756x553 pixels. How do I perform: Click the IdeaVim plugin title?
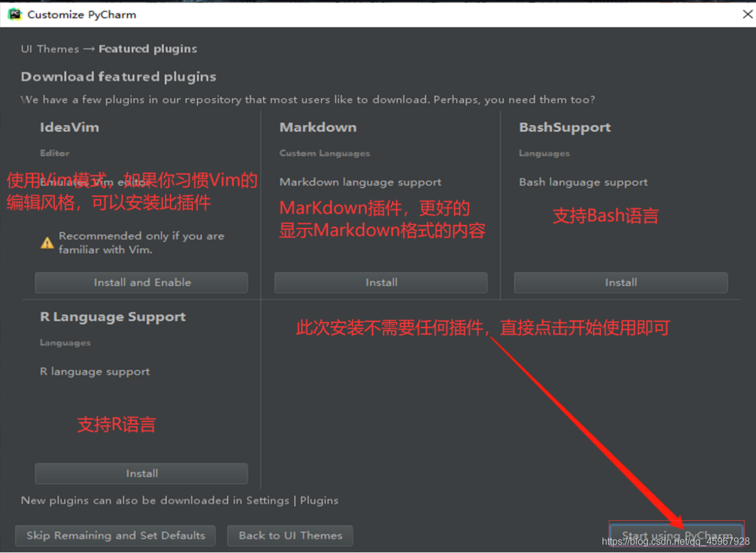pyautogui.click(x=69, y=127)
